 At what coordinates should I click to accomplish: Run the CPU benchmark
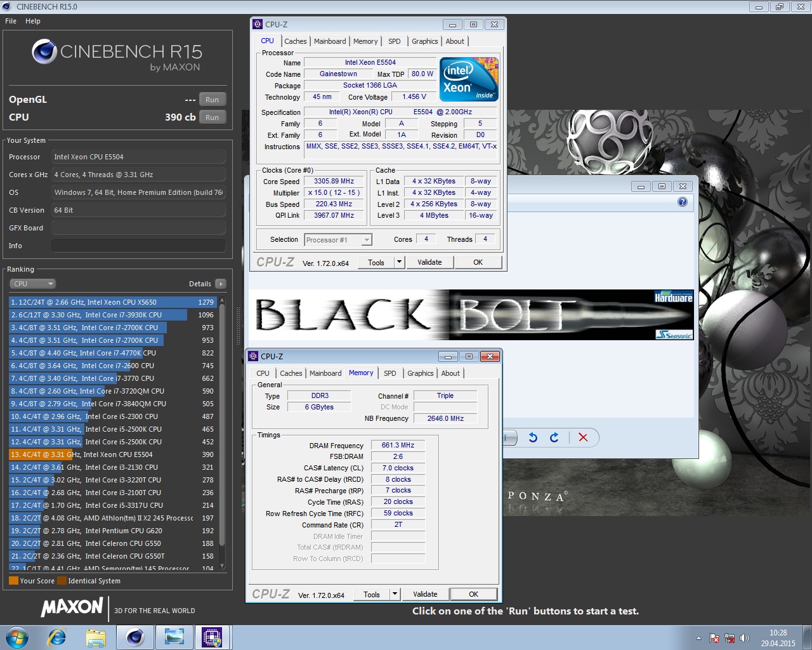[212, 117]
